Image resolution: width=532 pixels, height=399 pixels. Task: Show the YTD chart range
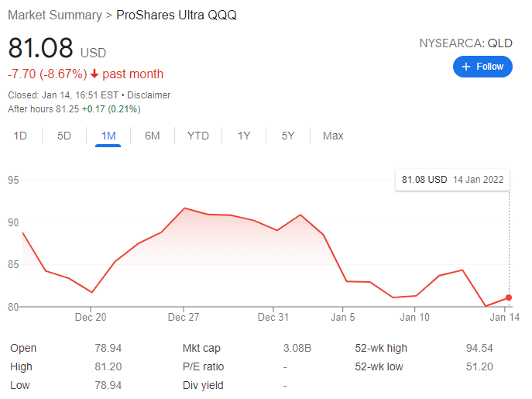(x=197, y=136)
